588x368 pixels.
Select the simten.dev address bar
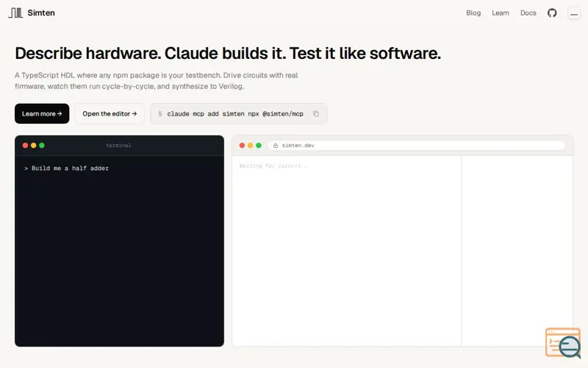(416, 145)
